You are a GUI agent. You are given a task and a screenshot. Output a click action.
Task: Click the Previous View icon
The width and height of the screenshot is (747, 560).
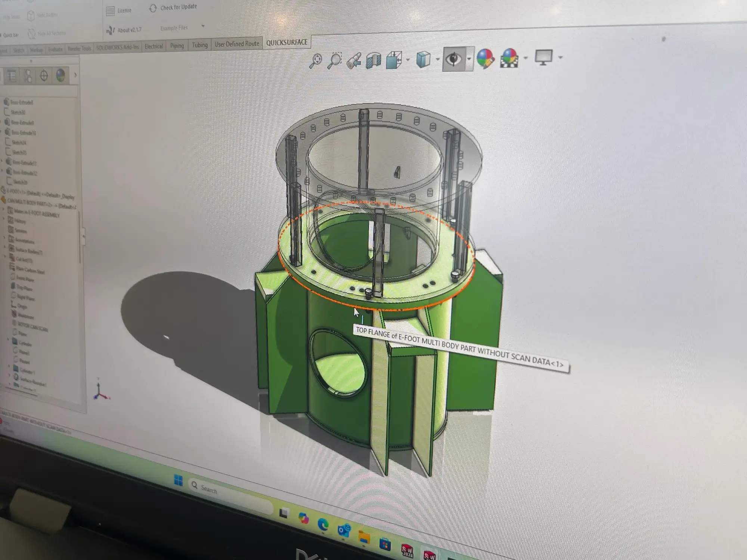(x=353, y=60)
